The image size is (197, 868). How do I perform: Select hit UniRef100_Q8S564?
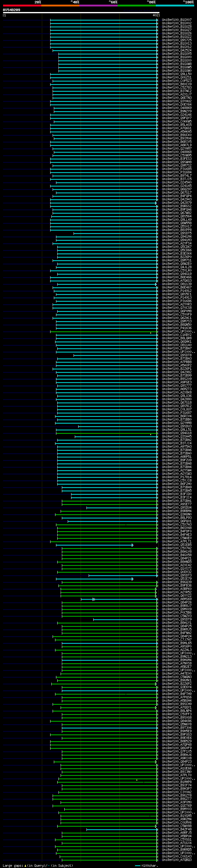177,216
